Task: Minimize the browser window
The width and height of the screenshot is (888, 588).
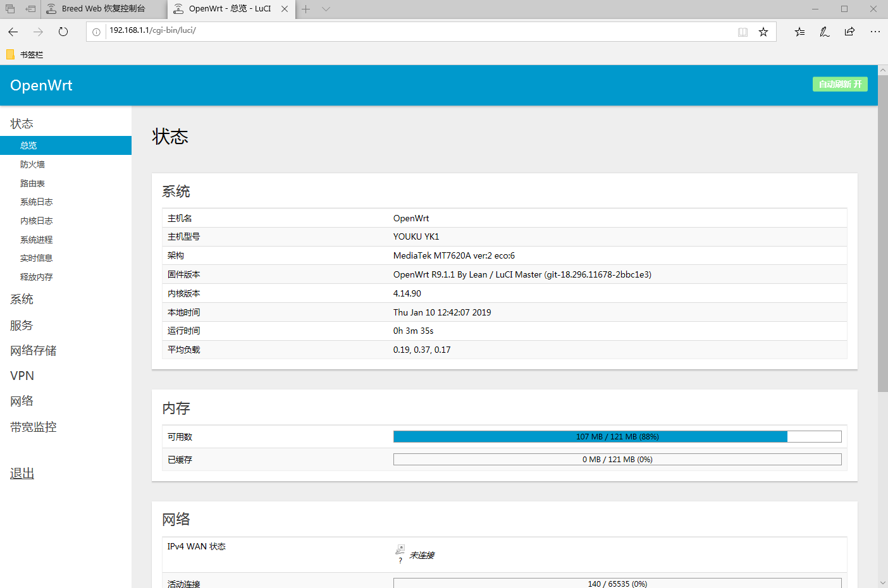Action: tap(815, 9)
